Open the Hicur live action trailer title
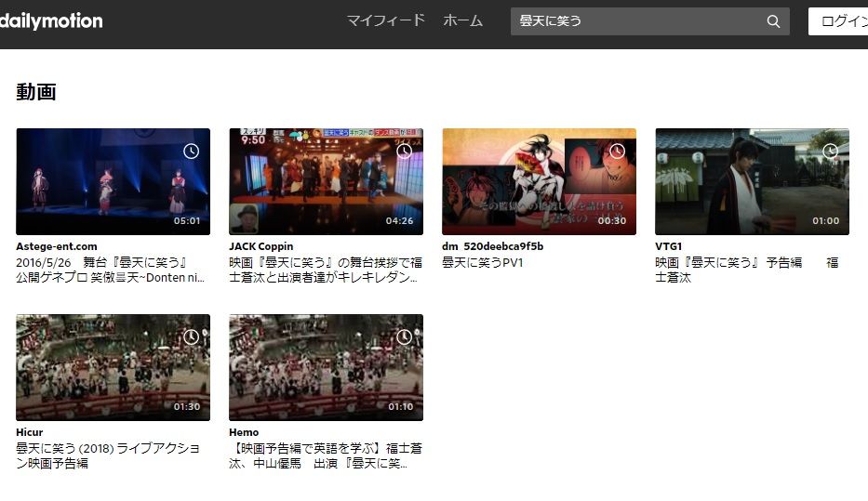 click(x=108, y=455)
